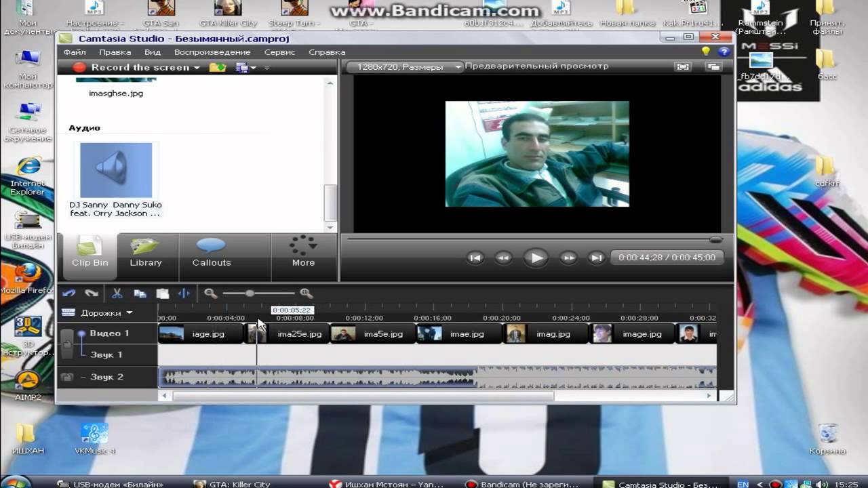Click the EN language indicator in tray
868x488 pixels.
(x=743, y=484)
